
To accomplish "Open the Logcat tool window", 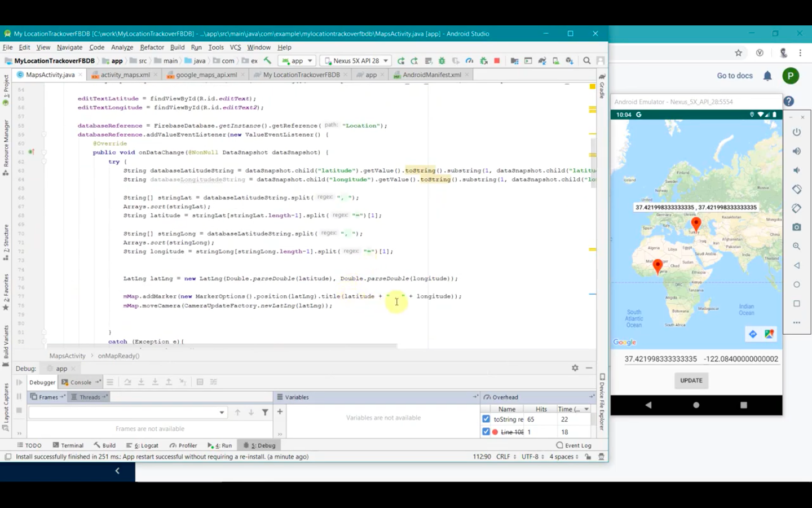I will [x=142, y=445].
